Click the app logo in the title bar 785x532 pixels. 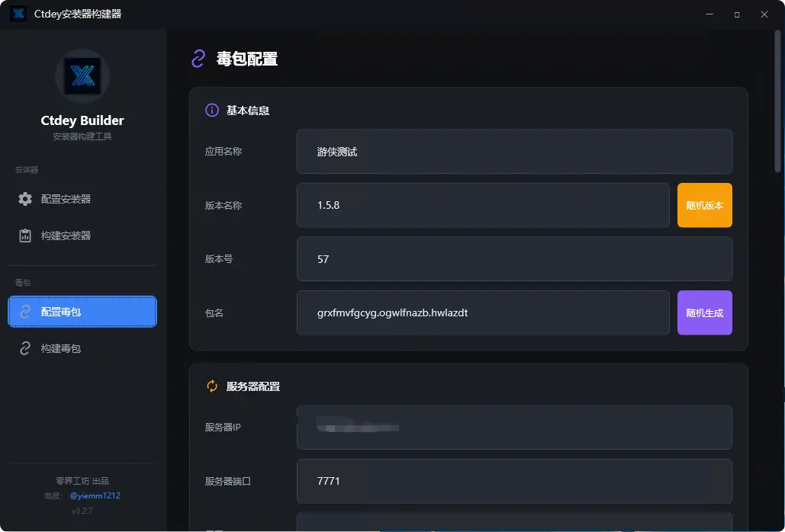[x=17, y=13]
